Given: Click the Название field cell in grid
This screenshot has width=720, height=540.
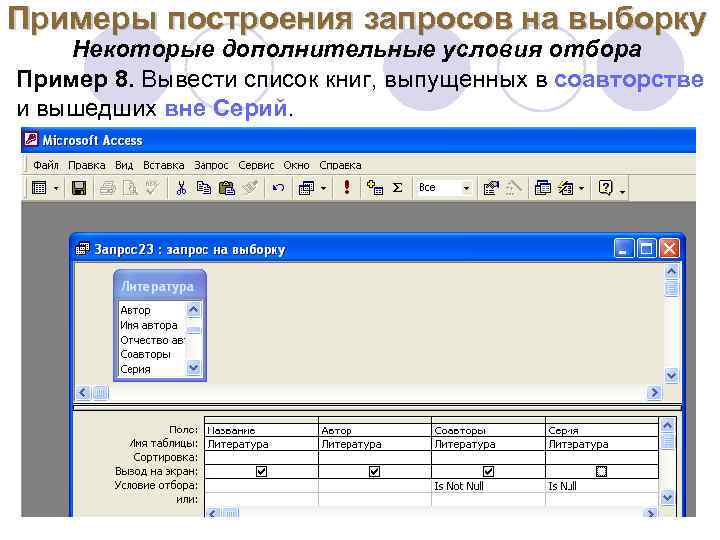Looking at the screenshot, I should tap(261, 430).
